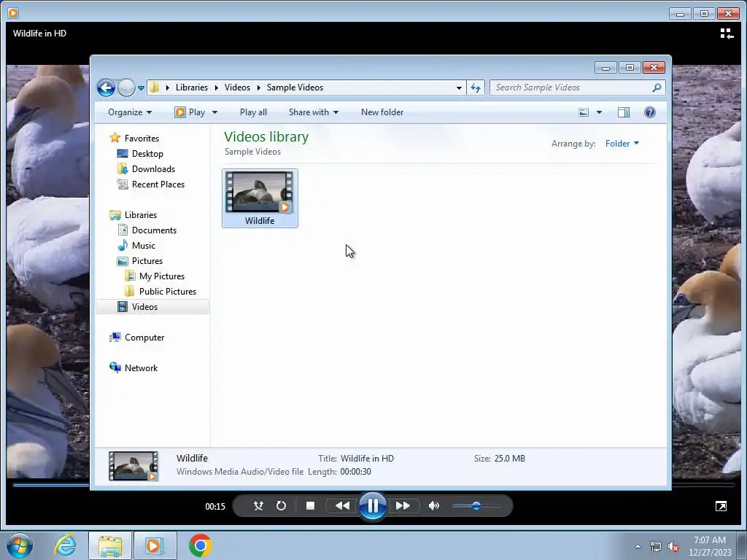Open My Pictures folder
The image size is (747, 560).
pyautogui.click(x=161, y=276)
